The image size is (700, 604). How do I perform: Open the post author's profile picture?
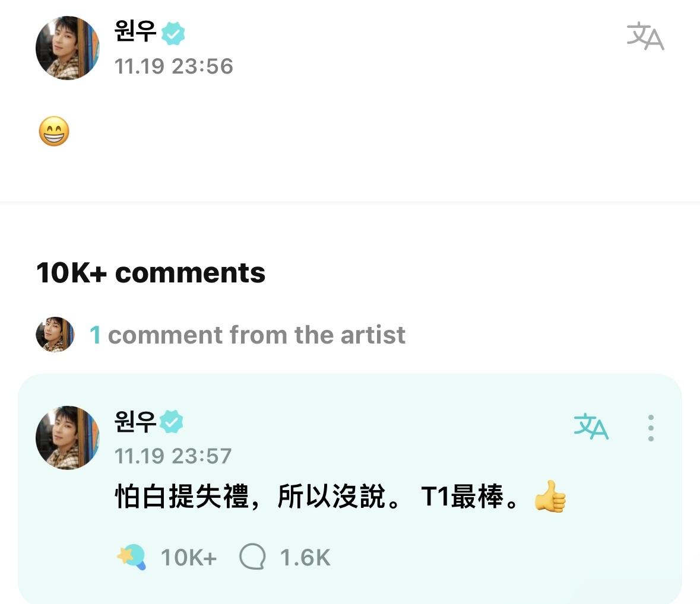(68, 48)
